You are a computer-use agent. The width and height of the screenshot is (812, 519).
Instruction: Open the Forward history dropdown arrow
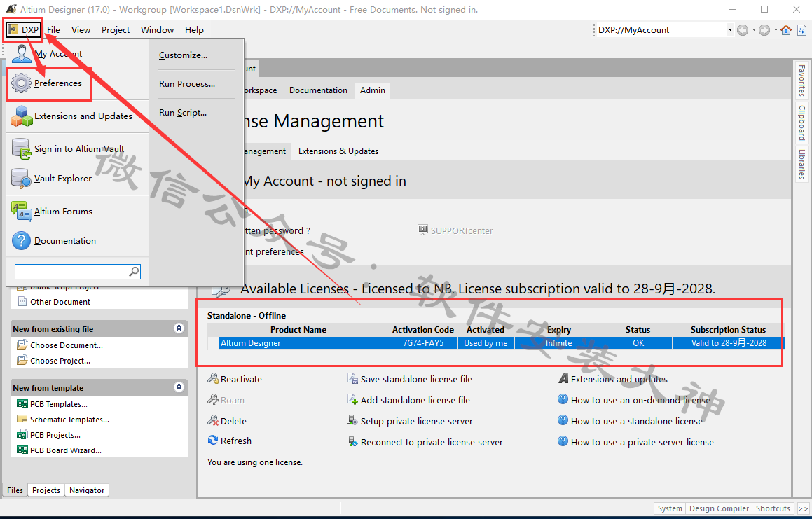pyautogui.click(x=776, y=30)
